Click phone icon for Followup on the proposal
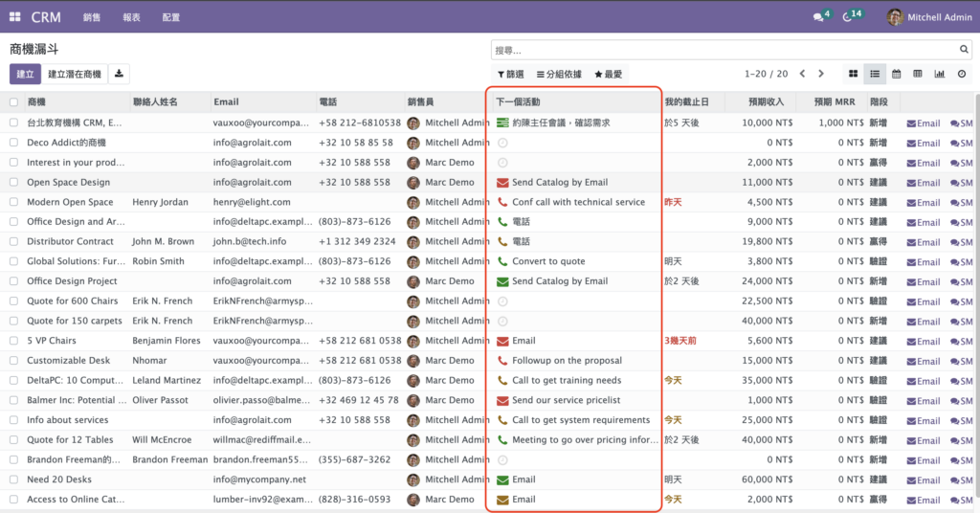Image resolution: width=980 pixels, height=513 pixels. pyautogui.click(x=502, y=361)
